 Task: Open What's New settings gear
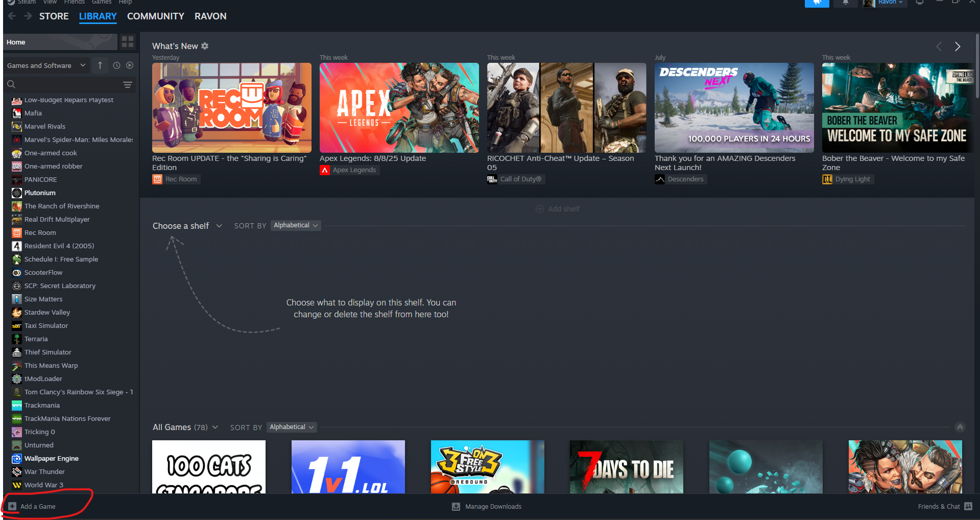(205, 46)
